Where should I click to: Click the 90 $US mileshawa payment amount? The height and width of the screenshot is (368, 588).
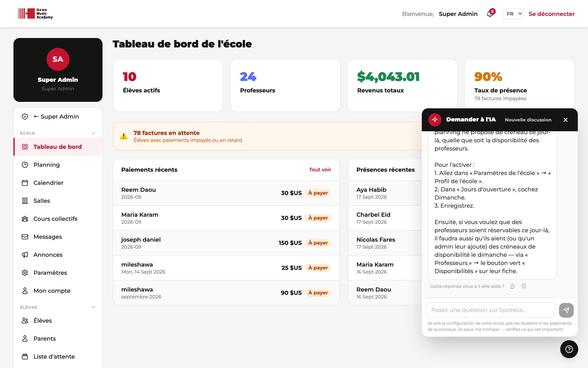(x=291, y=293)
